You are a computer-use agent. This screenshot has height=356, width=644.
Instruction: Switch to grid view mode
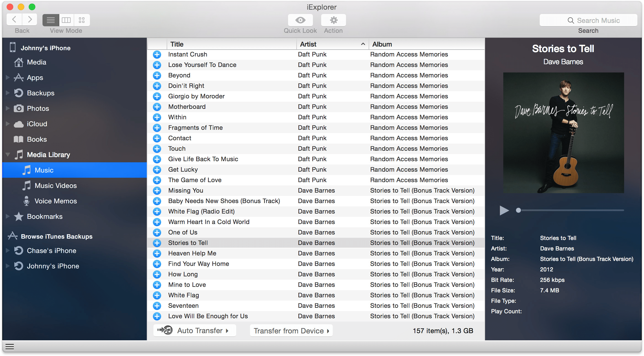[81, 20]
